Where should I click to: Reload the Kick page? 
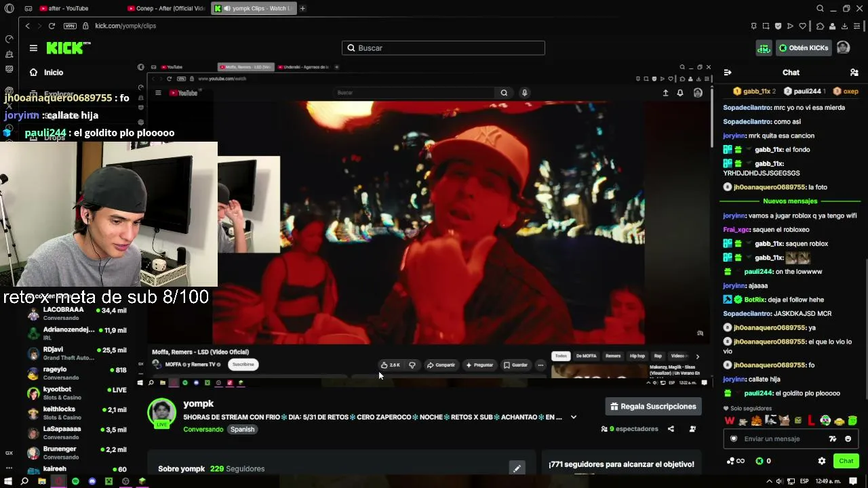52,26
